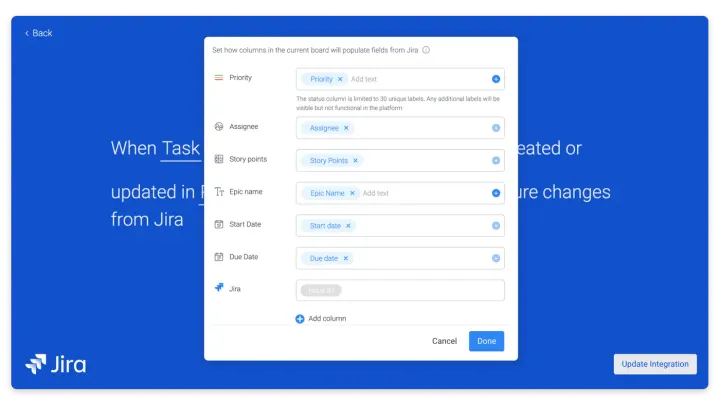Click the Jira column icon in the dialog
Screen dimensions: 720x405
pos(219,288)
